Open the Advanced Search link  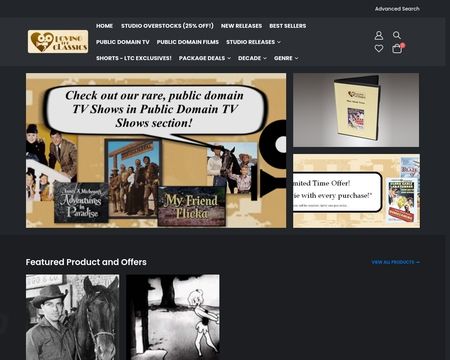[397, 9]
